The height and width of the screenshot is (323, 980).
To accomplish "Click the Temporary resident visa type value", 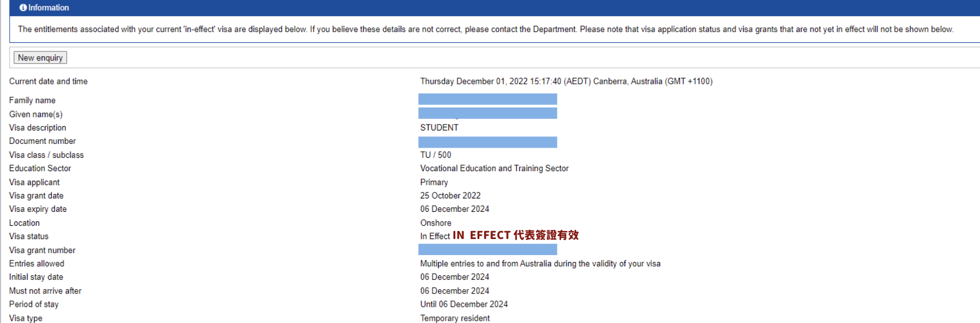I will (455, 318).
